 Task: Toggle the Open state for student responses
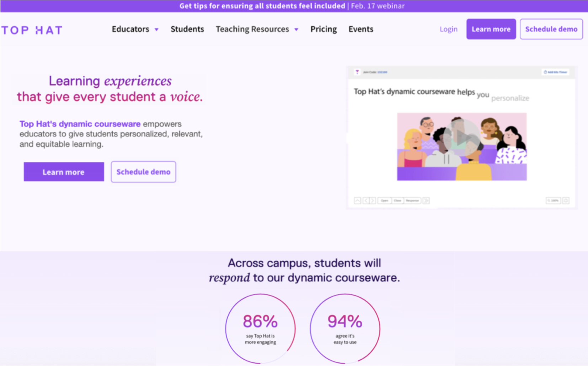click(385, 200)
